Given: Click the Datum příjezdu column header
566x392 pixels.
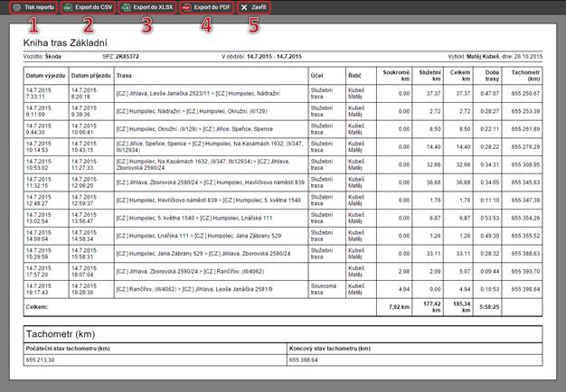Looking at the screenshot, I should tap(91, 76).
